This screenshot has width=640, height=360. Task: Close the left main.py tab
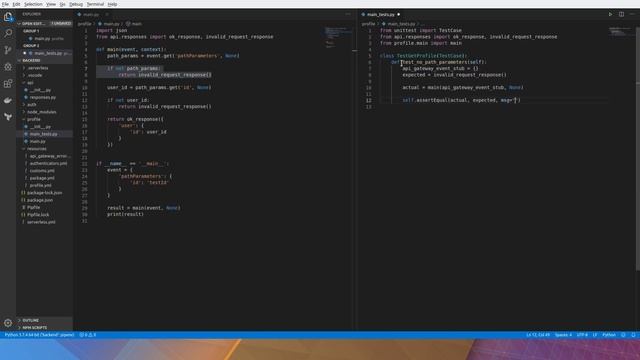[107, 14]
